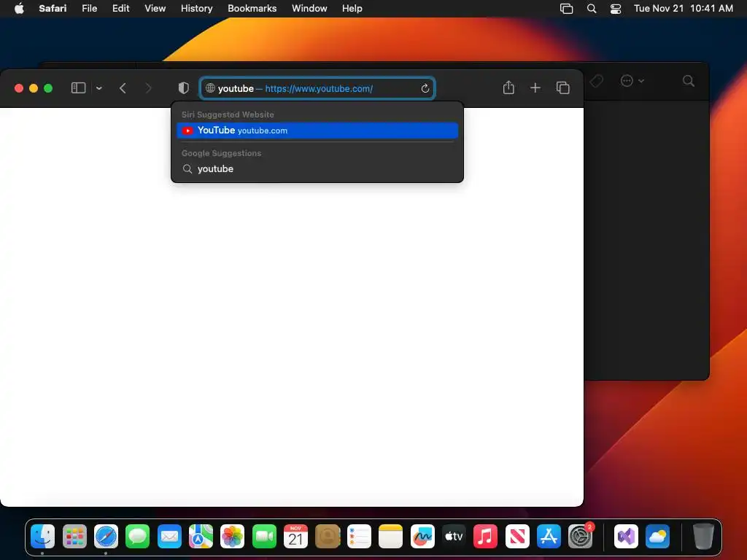
Task: Open Music from the Dock
Action: coord(485,537)
